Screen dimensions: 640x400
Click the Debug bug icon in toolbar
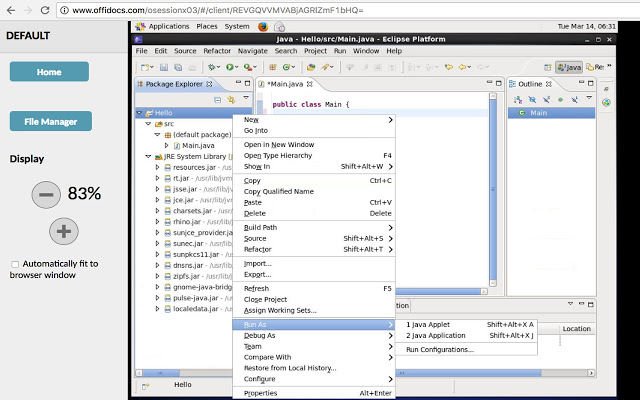211,67
